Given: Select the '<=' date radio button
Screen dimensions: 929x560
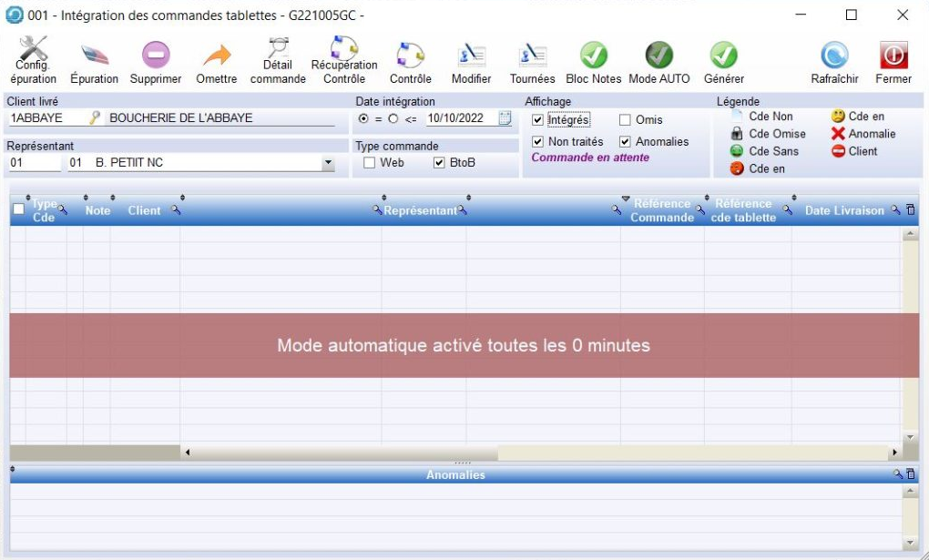Looking at the screenshot, I should coord(394,118).
